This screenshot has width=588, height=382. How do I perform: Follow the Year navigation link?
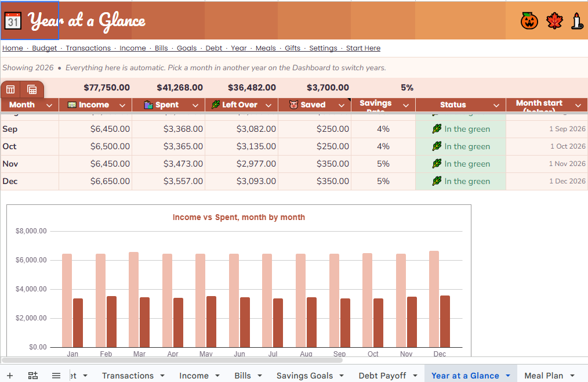[239, 48]
